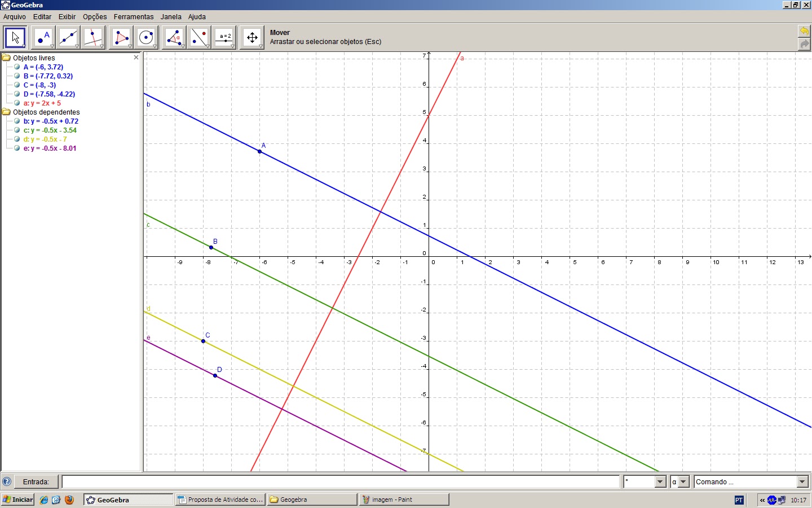This screenshot has height=508, width=812.
Task: Collapse the Objetos dependentes folder
Action: click(x=6, y=112)
